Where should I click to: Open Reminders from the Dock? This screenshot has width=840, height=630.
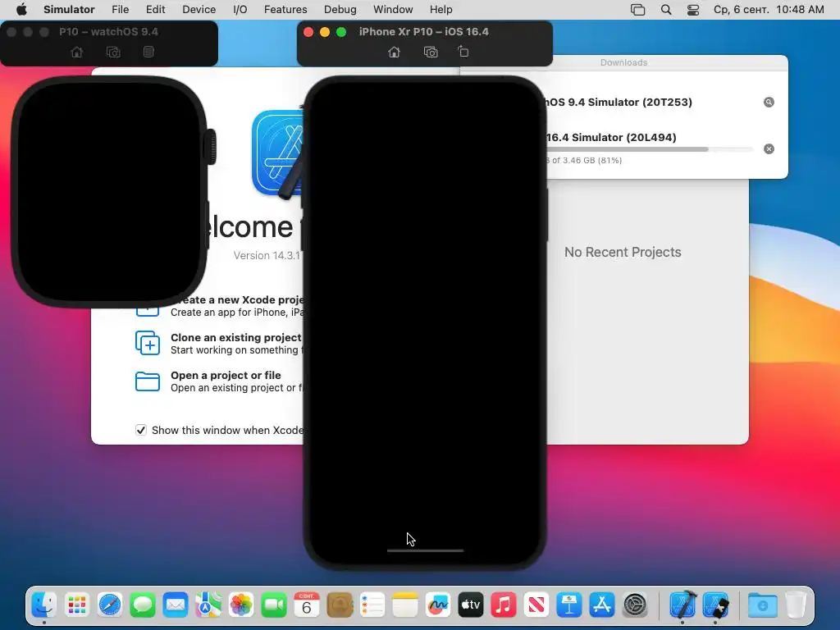pyautogui.click(x=372, y=605)
